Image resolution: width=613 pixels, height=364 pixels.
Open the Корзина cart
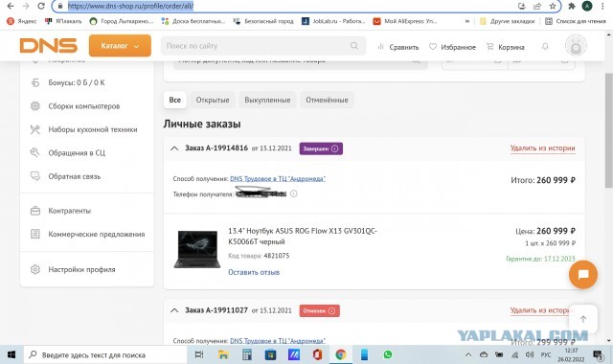pos(505,47)
